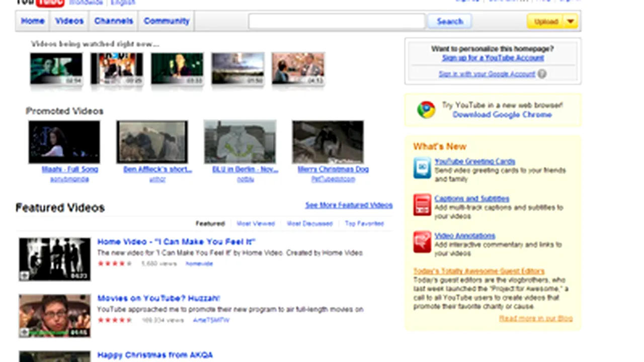
Task: Click Download Google Chrome link
Action: point(502,115)
